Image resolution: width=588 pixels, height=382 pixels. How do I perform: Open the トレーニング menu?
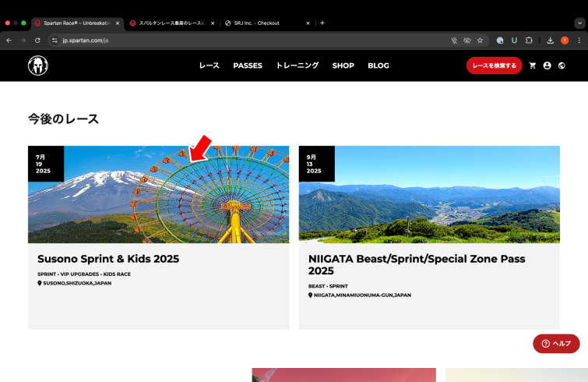coord(298,65)
